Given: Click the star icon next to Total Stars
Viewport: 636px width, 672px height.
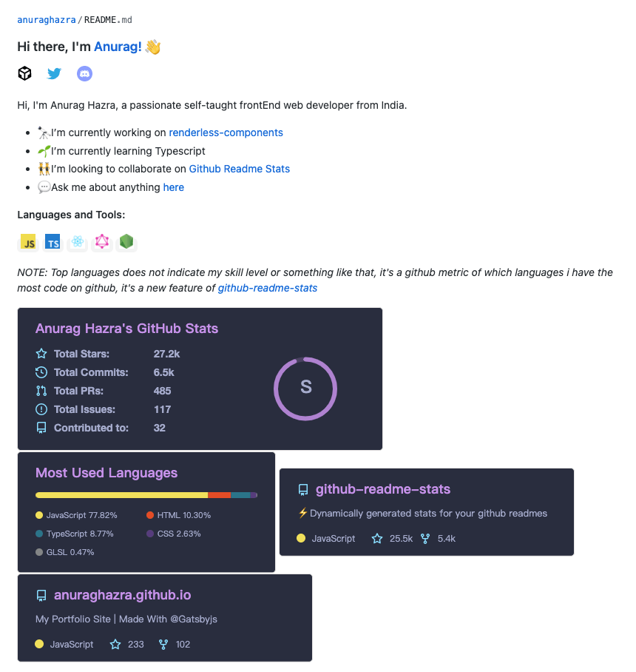Looking at the screenshot, I should (41, 354).
